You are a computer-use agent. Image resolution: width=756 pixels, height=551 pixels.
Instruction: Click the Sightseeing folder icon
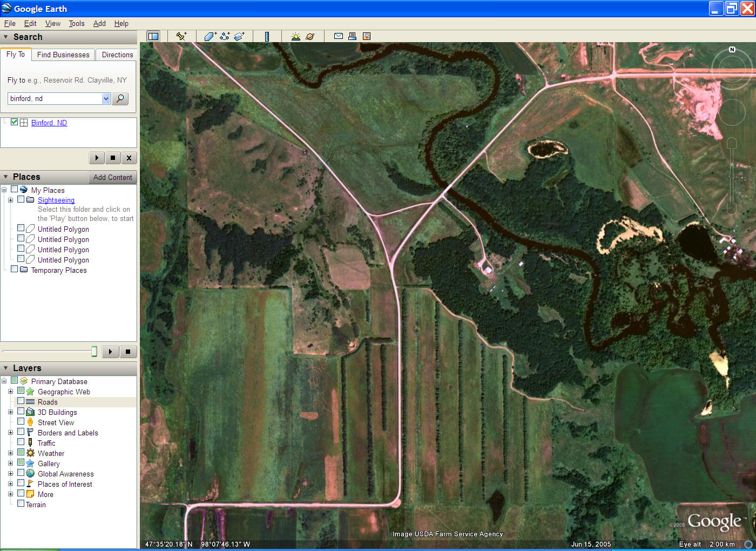(30, 199)
